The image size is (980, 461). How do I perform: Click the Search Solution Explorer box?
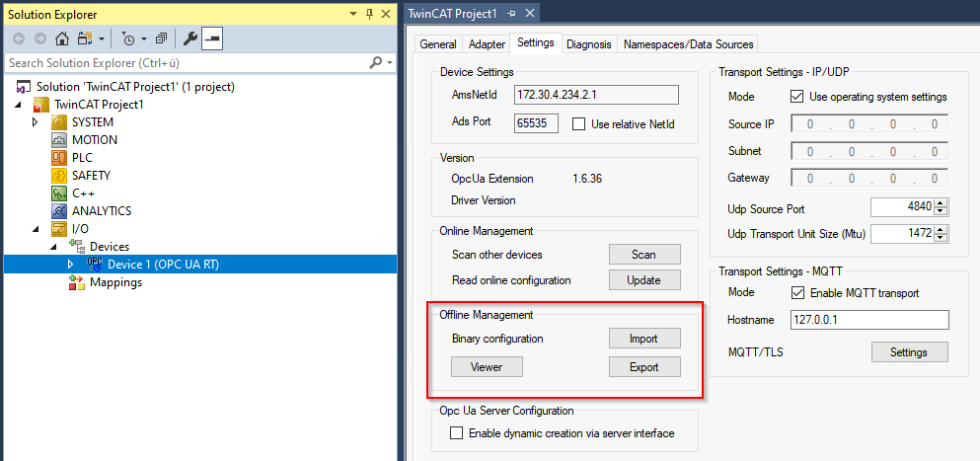pos(188,62)
